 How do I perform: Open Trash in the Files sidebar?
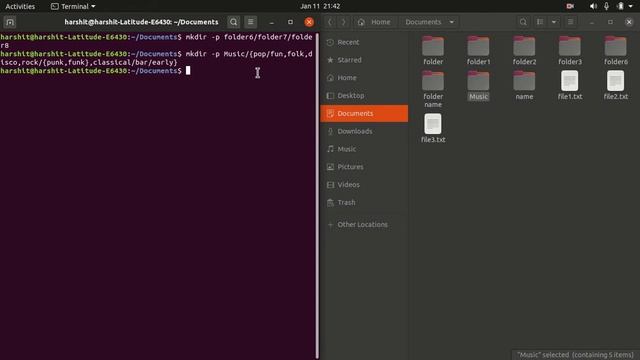point(364,202)
